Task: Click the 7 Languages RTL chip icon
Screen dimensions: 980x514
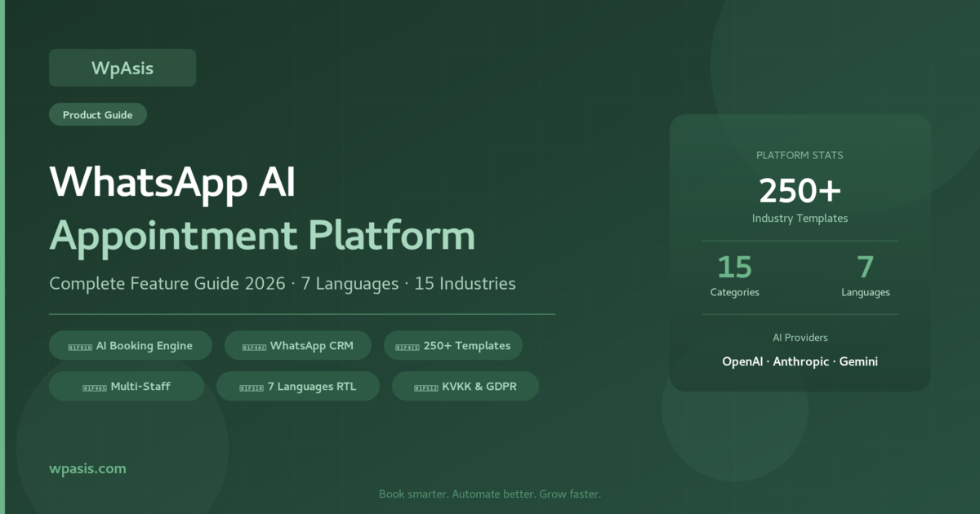Action: [x=252, y=388]
